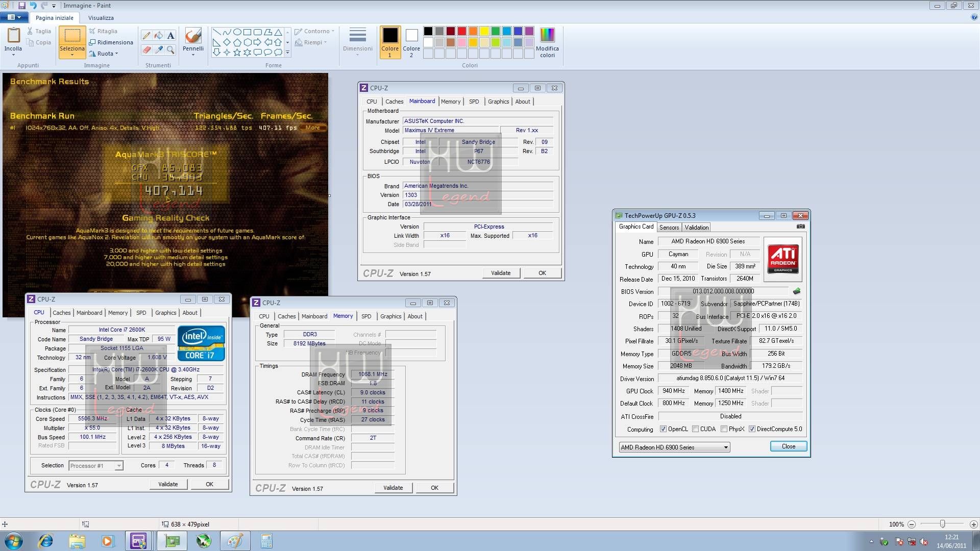
Task: Click GPU-Z screenshot camera icon
Action: pyautogui.click(x=800, y=227)
